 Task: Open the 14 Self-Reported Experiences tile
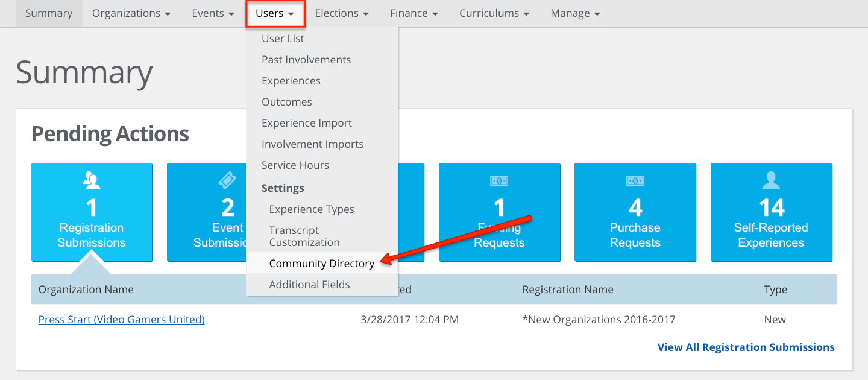point(772,212)
